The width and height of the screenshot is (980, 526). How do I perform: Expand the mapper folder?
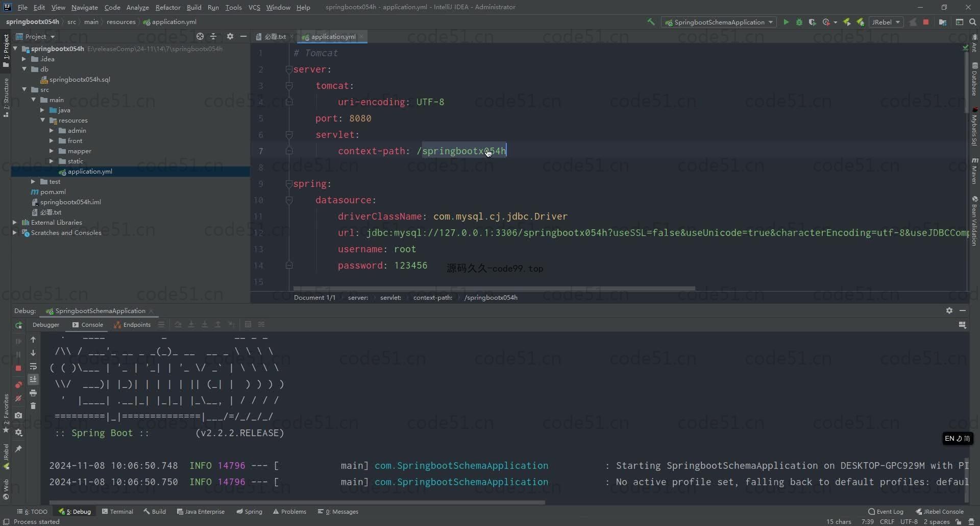click(52, 151)
